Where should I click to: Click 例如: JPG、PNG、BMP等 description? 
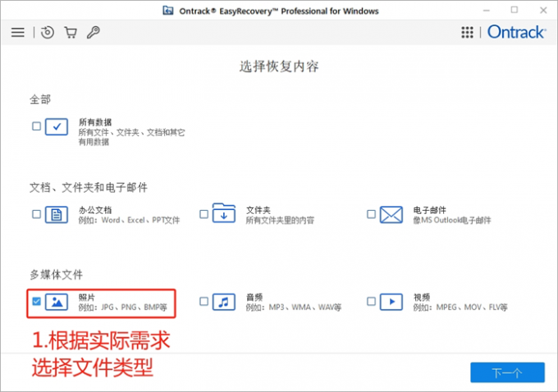[x=123, y=308]
